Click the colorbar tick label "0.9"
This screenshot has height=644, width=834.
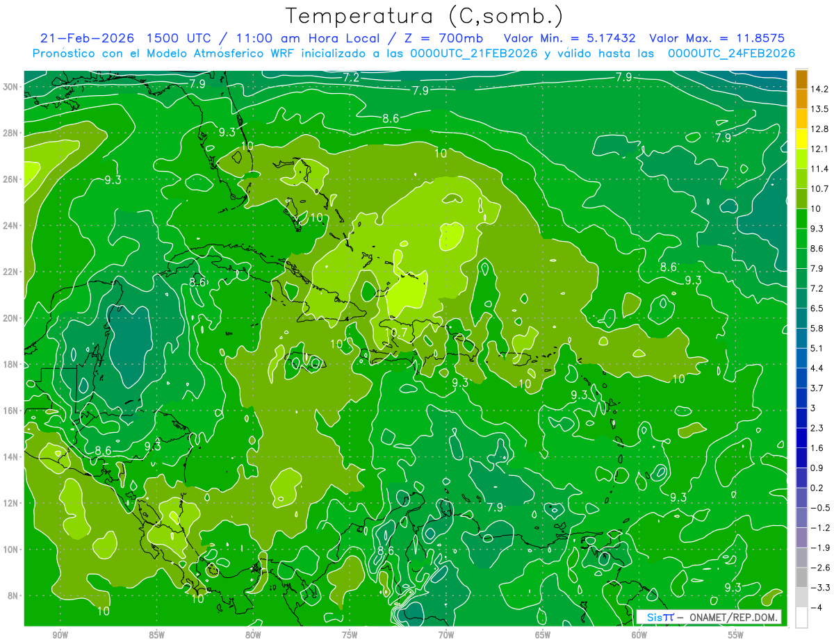click(817, 468)
